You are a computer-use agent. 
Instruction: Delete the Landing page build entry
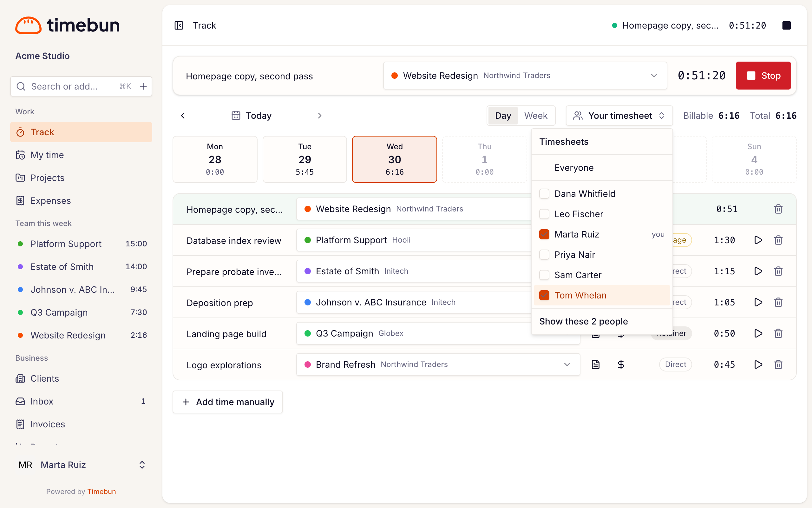tap(778, 333)
